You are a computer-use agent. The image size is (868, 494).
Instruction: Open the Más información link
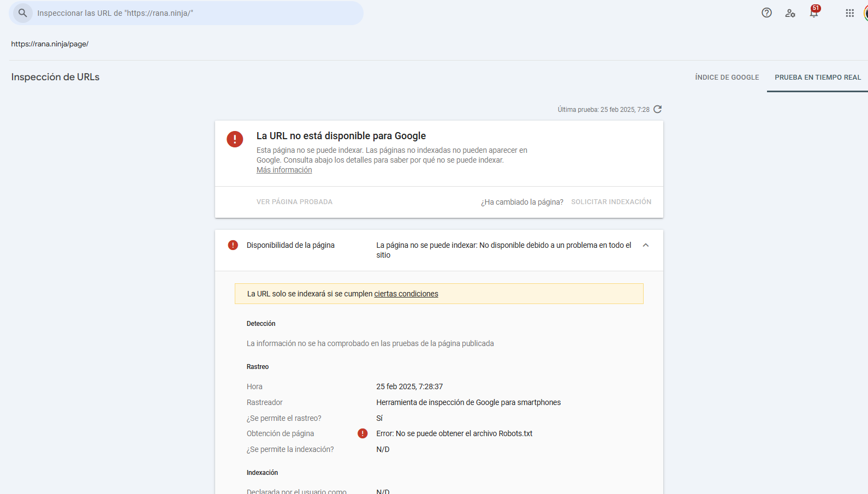(284, 170)
